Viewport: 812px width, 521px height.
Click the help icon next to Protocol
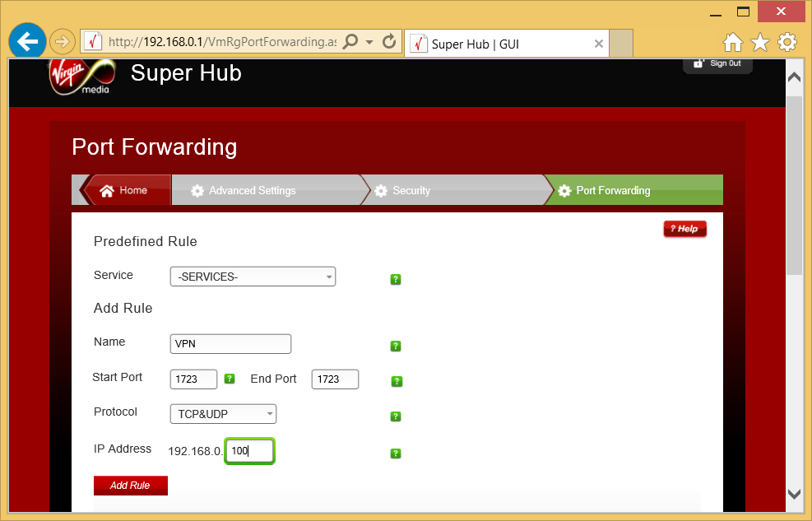pos(396,416)
